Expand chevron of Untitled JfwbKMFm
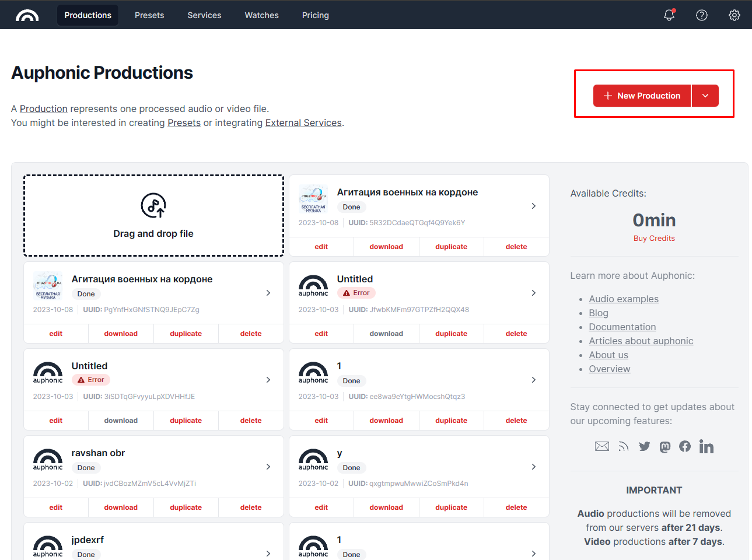This screenshot has height=560, width=752. pyautogui.click(x=534, y=293)
